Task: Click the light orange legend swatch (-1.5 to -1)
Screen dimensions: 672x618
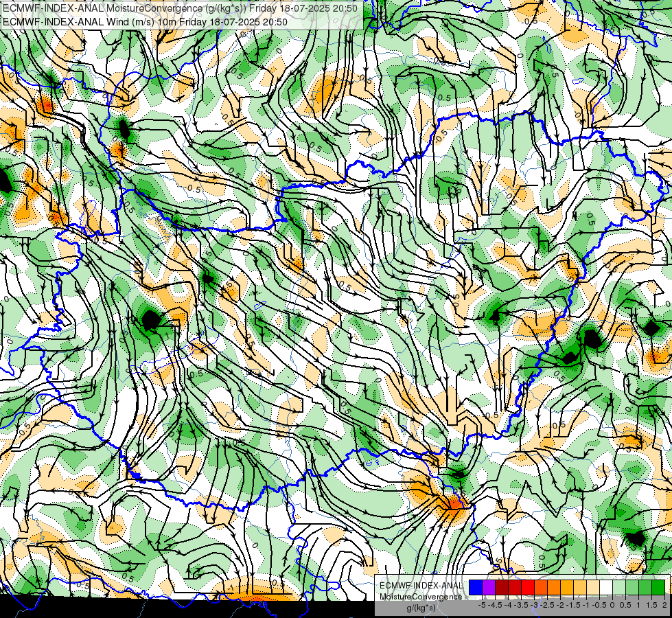Action: click(580, 588)
